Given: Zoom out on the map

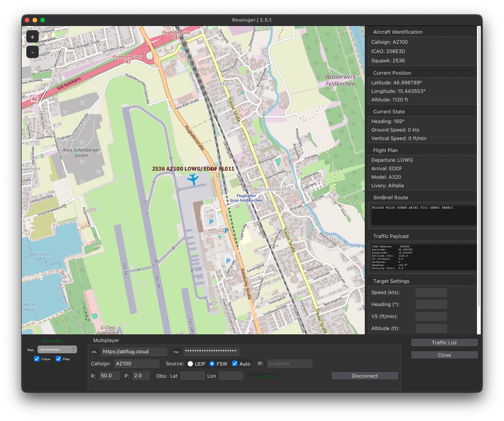Looking at the screenshot, I should pyautogui.click(x=32, y=52).
